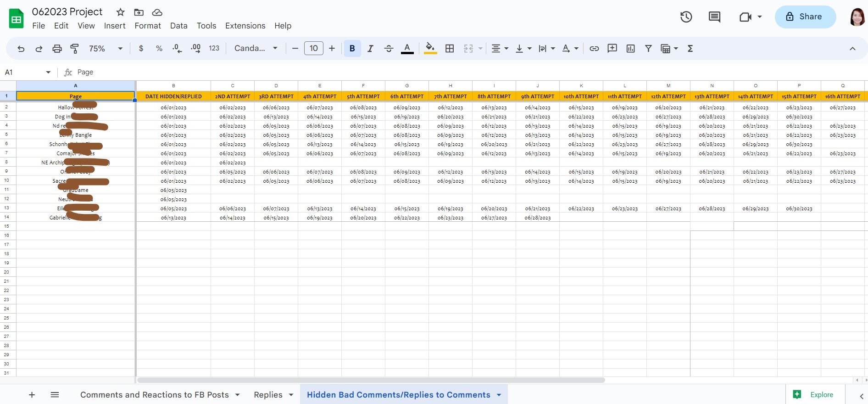
Task: Activate the Paint format tool
Action: (x=75, y=49)
